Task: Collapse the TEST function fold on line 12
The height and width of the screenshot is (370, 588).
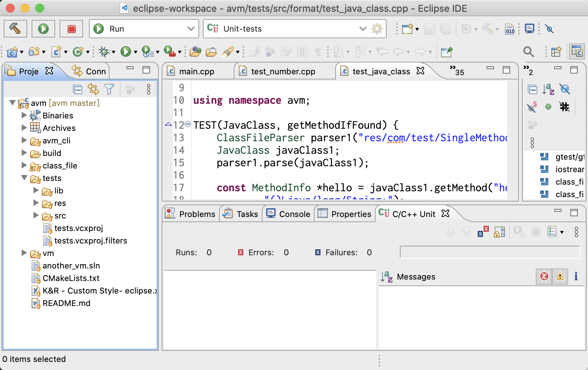Action: [x=188, y=124]
